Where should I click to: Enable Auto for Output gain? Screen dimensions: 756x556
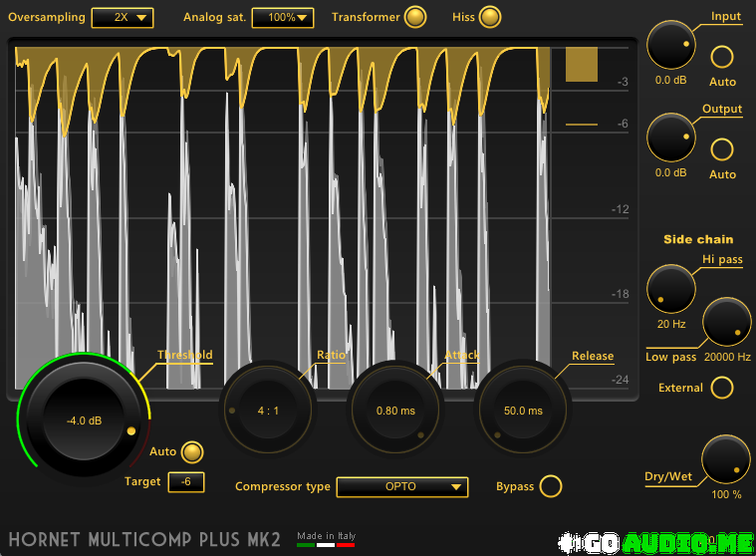pyautogui.click(x=722, y=149)
